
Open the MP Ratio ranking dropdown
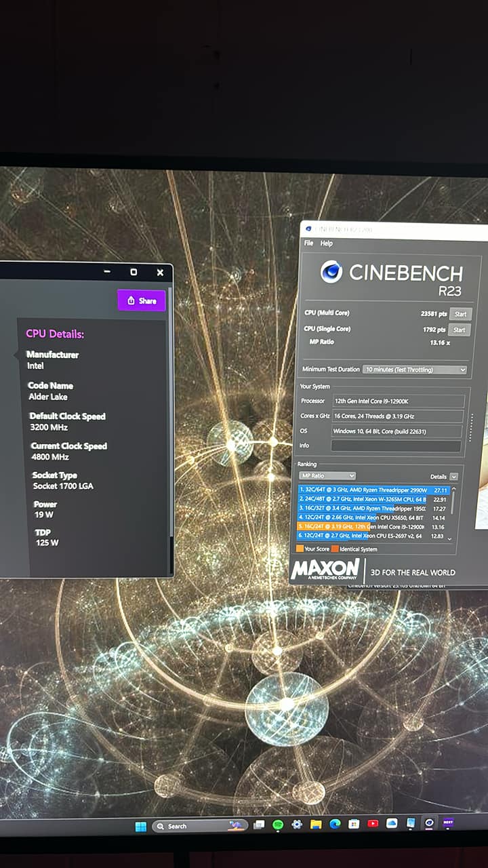click(327, 476)
